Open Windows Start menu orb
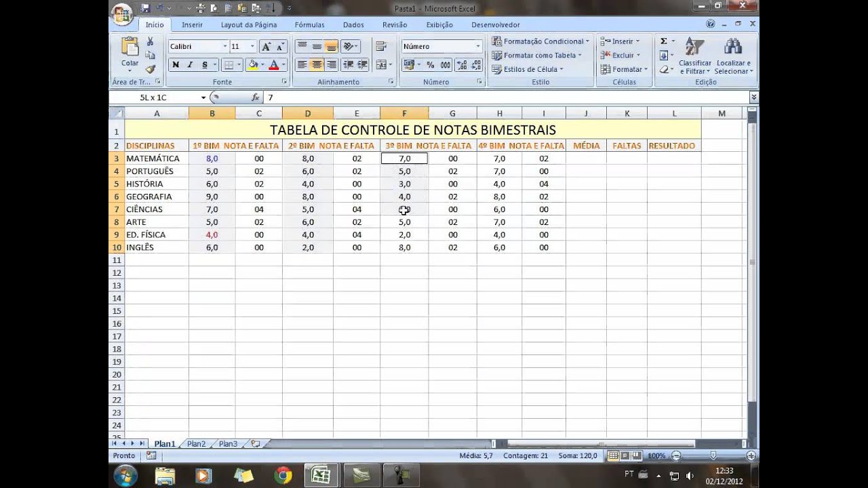This screenshot has width=868, height=488. [125, 476]
